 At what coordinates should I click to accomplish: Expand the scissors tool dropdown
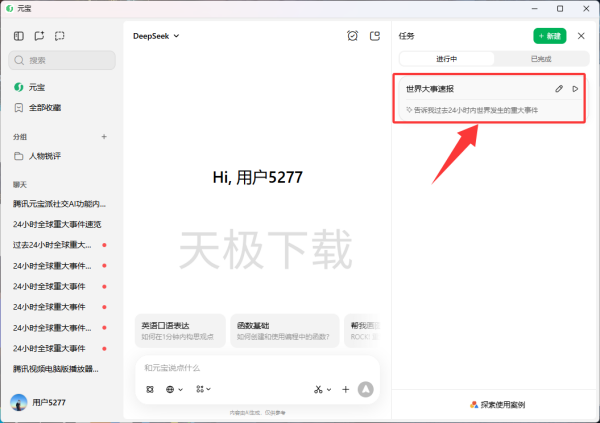(322, 389)
